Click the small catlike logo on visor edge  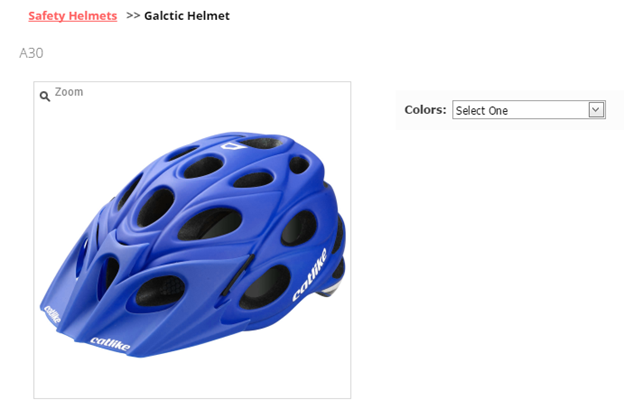click(x=52, y=314)
